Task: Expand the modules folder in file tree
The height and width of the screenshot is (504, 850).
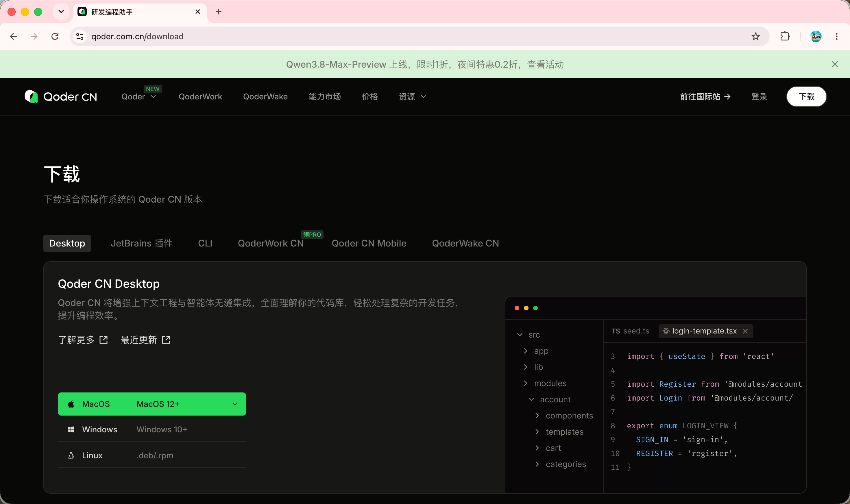Action: [526, 383]
